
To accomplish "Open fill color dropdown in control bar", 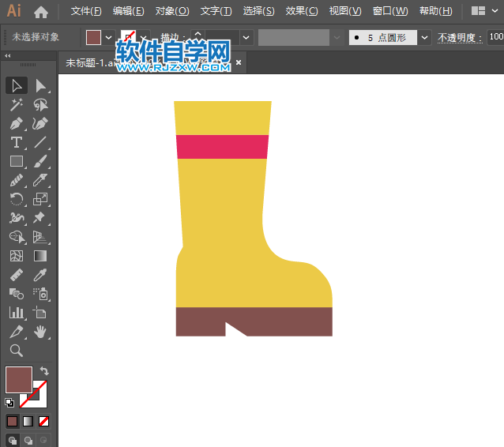I will pyautogui.click(x=109, y=37).
